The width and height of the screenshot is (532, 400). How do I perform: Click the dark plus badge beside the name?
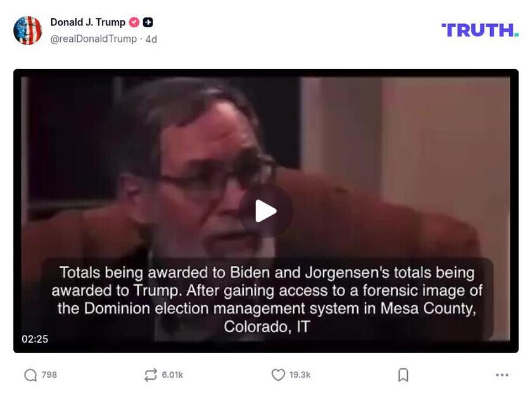point(148,22)
